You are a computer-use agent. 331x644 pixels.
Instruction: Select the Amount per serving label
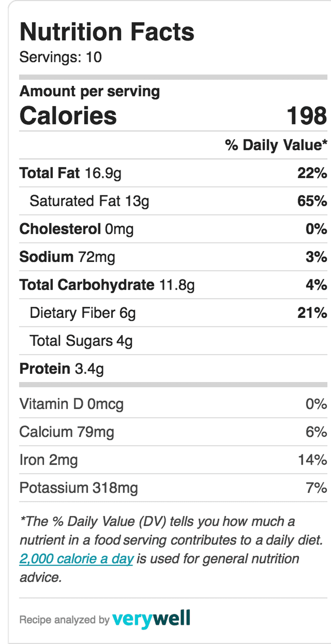[90, 91]
